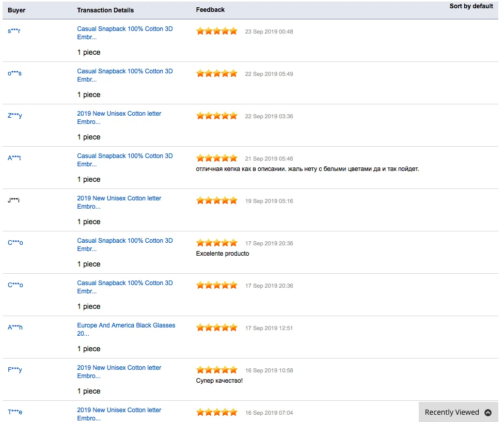The image size is (504, 422).
Task: Open 2019 New Unisex Cotton link in T***e's row
Action: tap(119, 414)
